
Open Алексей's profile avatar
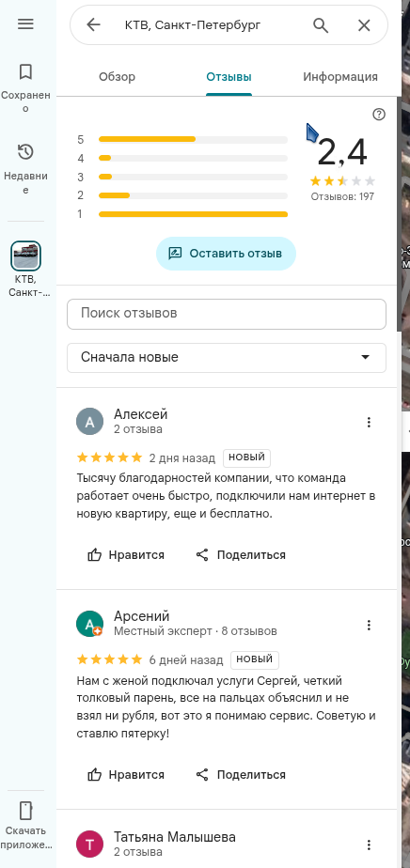point(89,422)
